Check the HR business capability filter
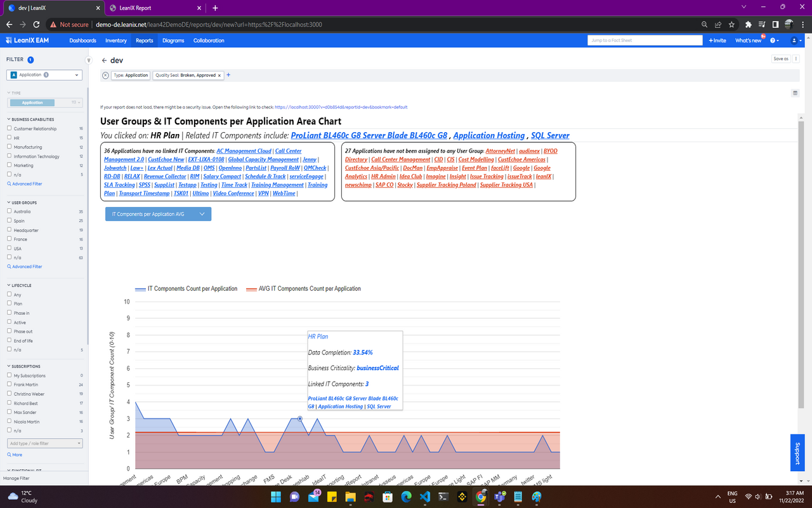Image resolution: width=812 pixels, height=508 pixels. click(x=10, y=138)
